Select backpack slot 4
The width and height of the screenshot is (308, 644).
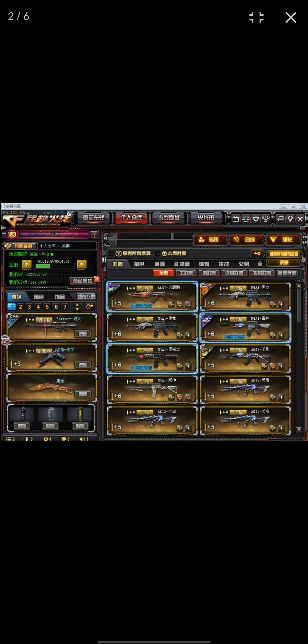coord(38,307)
